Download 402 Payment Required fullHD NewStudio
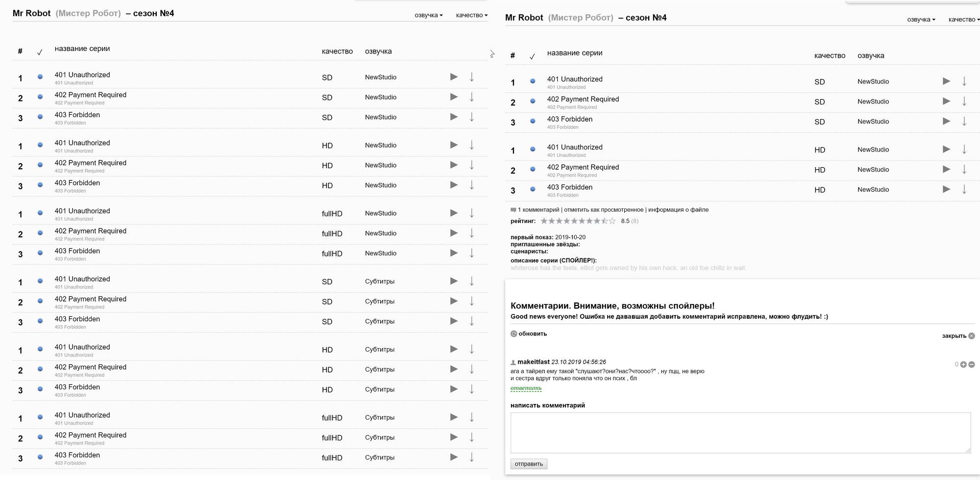Screen dimensions: 980x480 (x=472, y=233)
